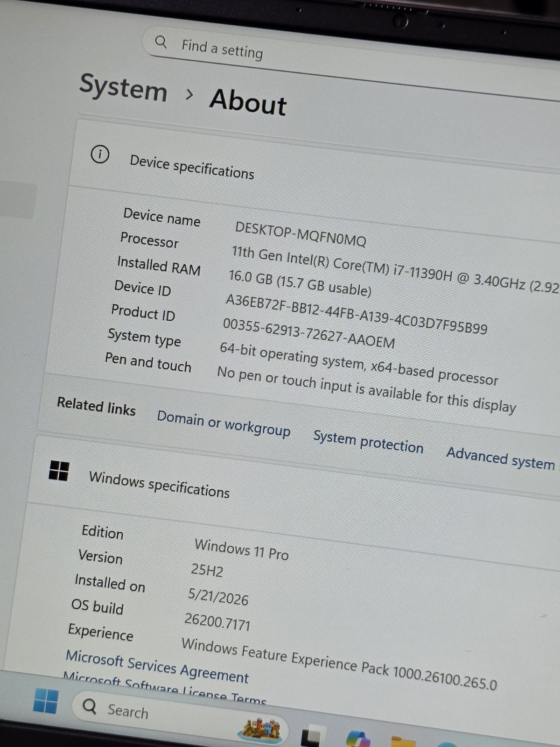The width and height of the screenshot is (560, 747).
Task: Select the 16.0 GB installed RAM value
Action: 300,283
